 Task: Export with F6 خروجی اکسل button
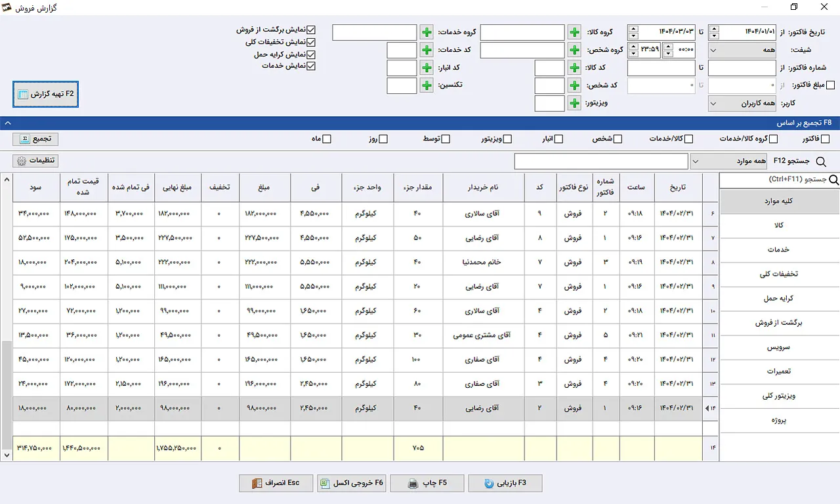pyautogui.click(x=352, y=483)
